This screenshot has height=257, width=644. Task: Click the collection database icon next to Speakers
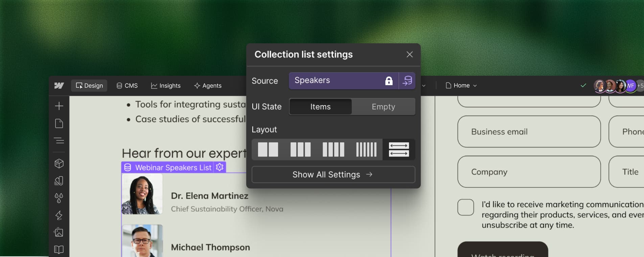pos(408,81)
